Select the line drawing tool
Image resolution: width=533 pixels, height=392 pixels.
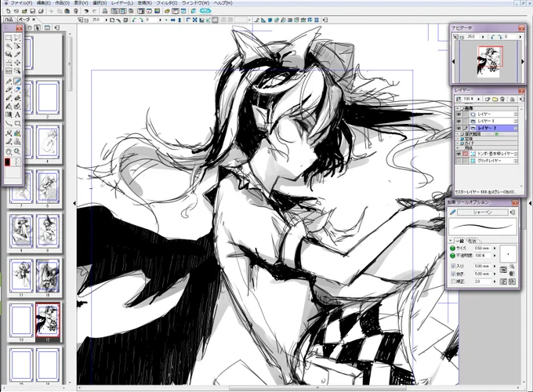(9, 123)
